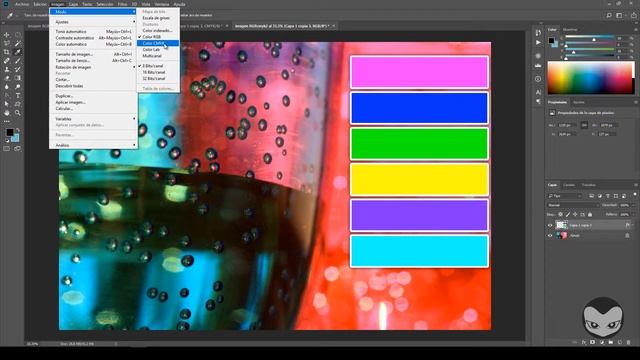This screenshot has width=640, height=360.
Task: Switch to the Canales tab
Action: [569, 185]
